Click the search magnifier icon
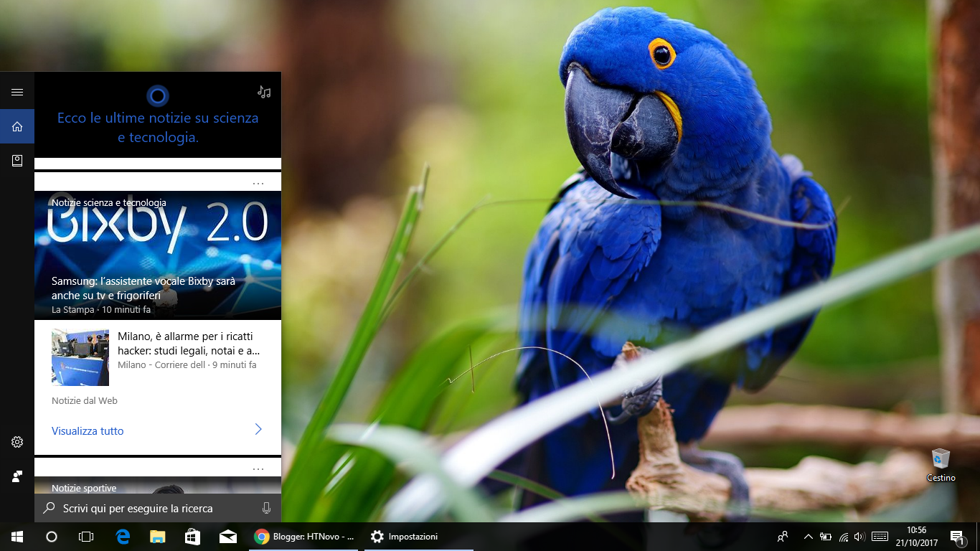Viewport: 980px width, 551px height. 49,508
